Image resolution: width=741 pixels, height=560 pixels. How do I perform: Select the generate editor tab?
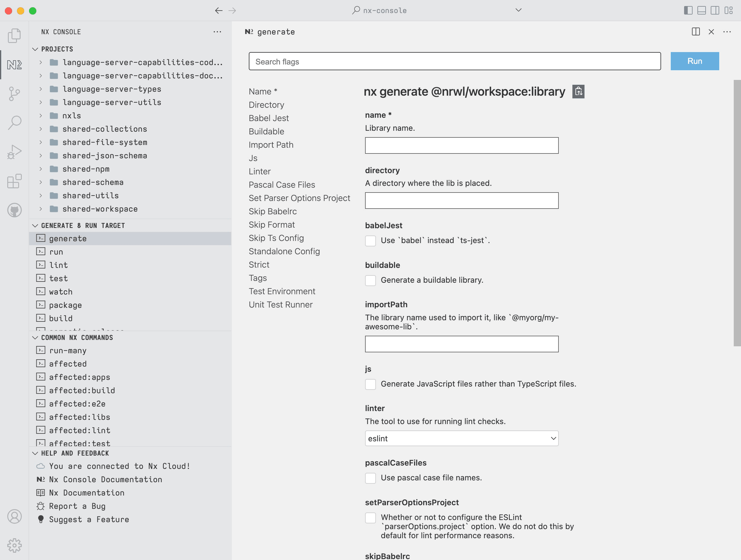tap(270, 32)
